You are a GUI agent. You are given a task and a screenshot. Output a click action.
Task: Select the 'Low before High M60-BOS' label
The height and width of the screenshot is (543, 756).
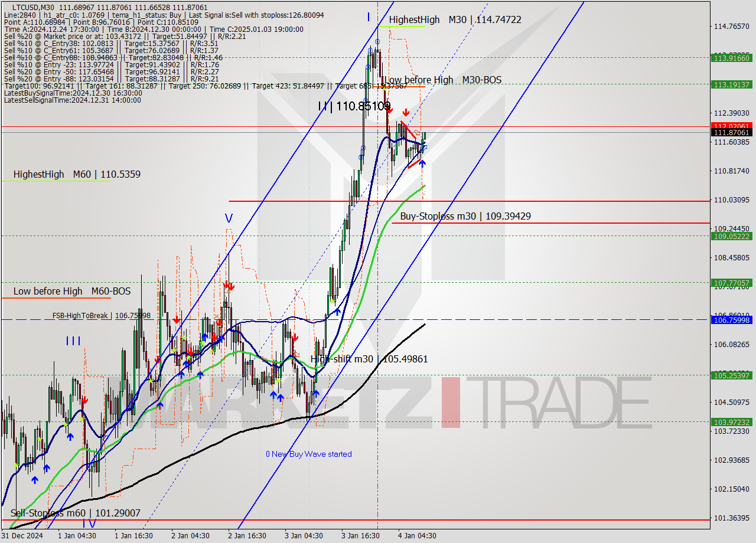pos(72,291)
